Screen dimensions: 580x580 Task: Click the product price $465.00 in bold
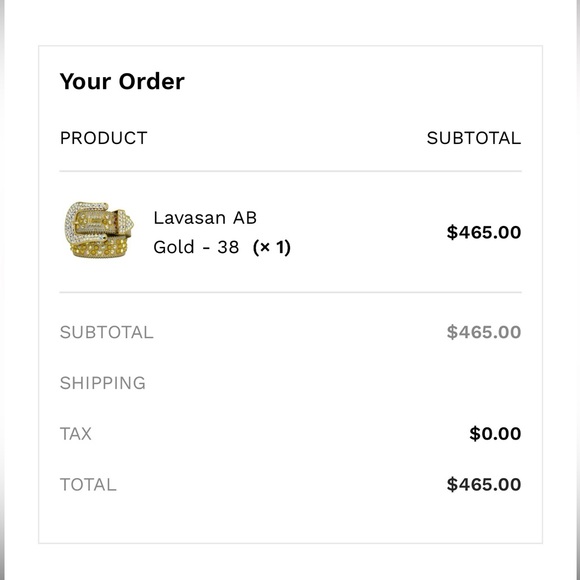coord(484,232)
